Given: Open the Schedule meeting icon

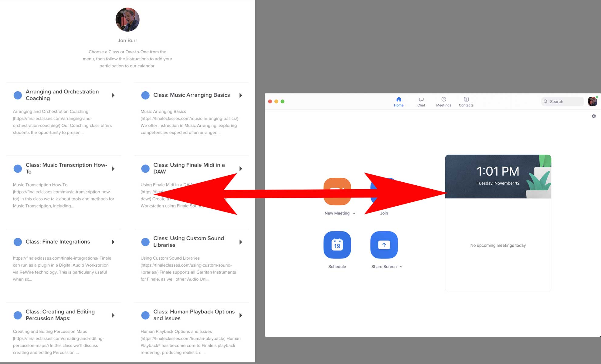Looking at the screenshot, I should pos(337,245).
